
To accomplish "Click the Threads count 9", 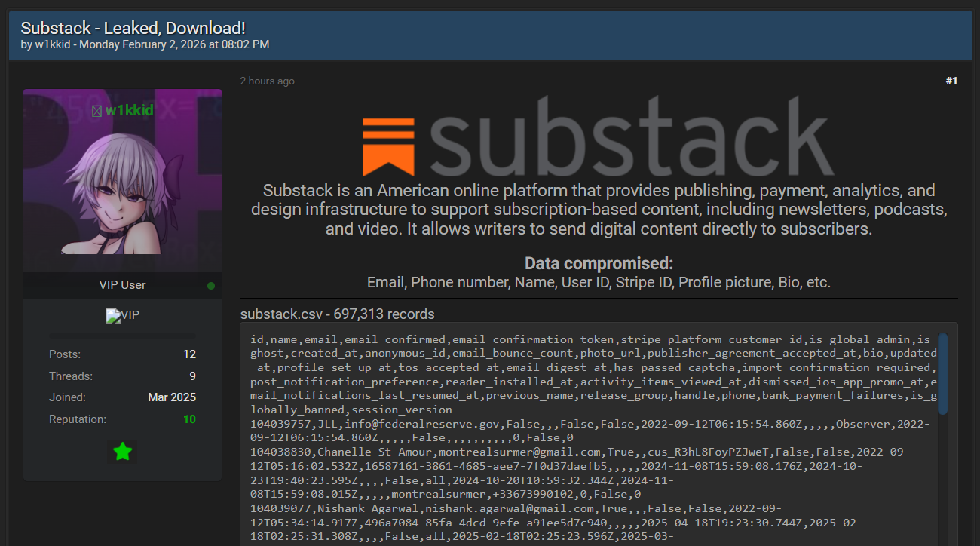I will click(x=192, y=376).
